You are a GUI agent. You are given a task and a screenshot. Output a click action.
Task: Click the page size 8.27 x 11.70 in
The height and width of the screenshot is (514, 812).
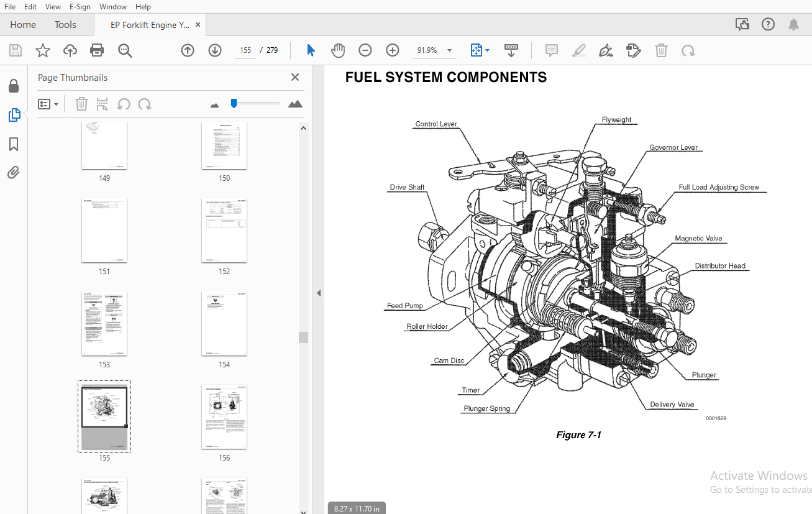[x=357, y=508]
